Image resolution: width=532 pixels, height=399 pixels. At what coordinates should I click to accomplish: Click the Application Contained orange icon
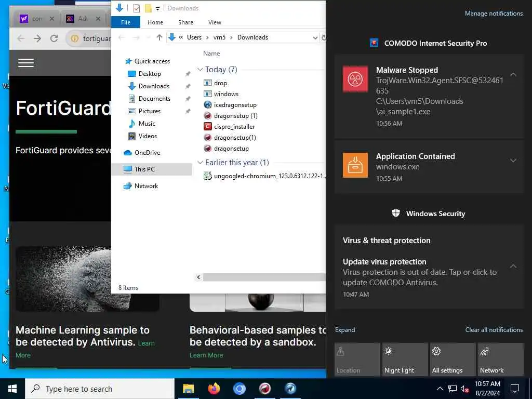[x=355, y=165]
